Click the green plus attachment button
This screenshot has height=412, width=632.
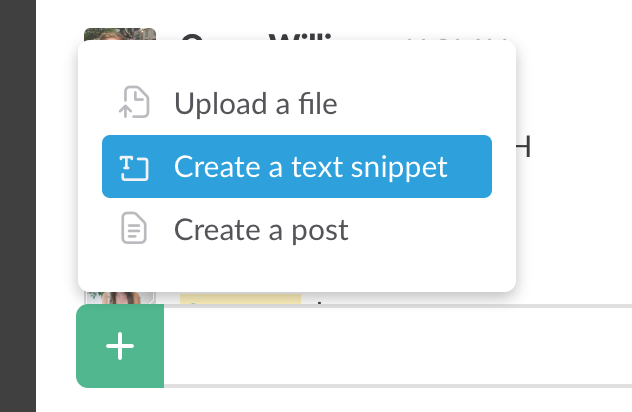click(x=120, y=347)
